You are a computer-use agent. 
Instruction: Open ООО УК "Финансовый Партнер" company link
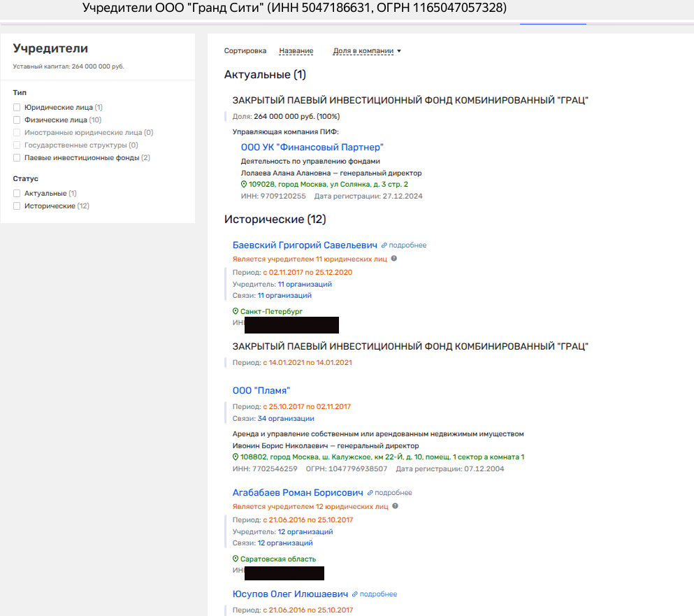point(312,148)
